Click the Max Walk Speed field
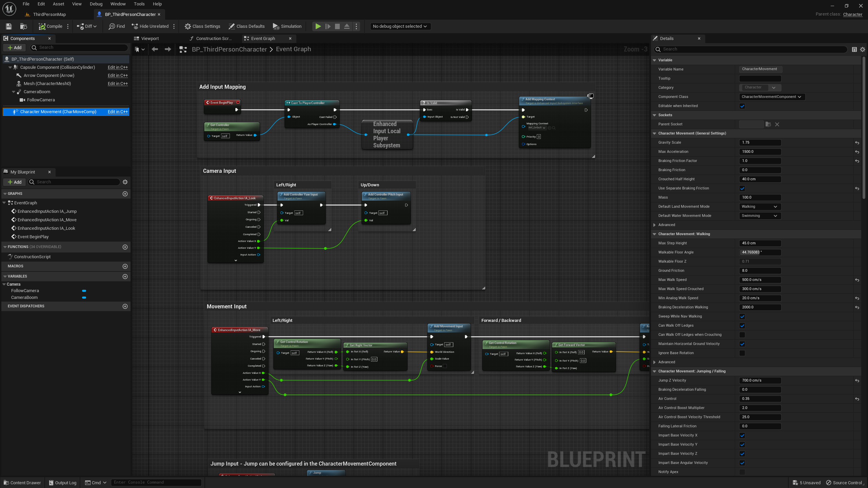Screen dimensions: 868x488 (x=759, y=280)
